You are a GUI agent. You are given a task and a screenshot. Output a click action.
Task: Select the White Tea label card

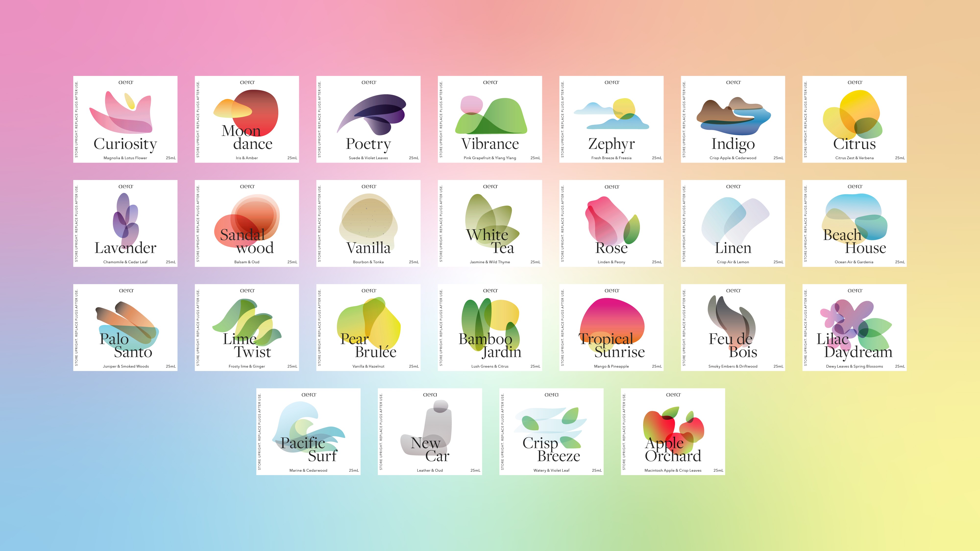pyautogui.click(x=490, y=223)
